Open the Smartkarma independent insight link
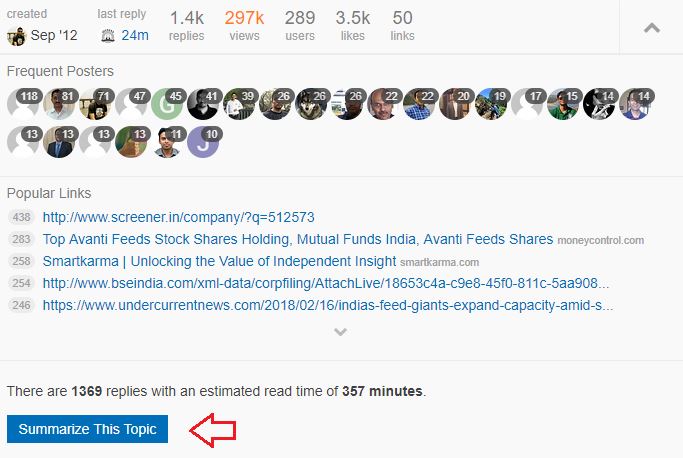683x458 pixels. (x=220, y=261)
